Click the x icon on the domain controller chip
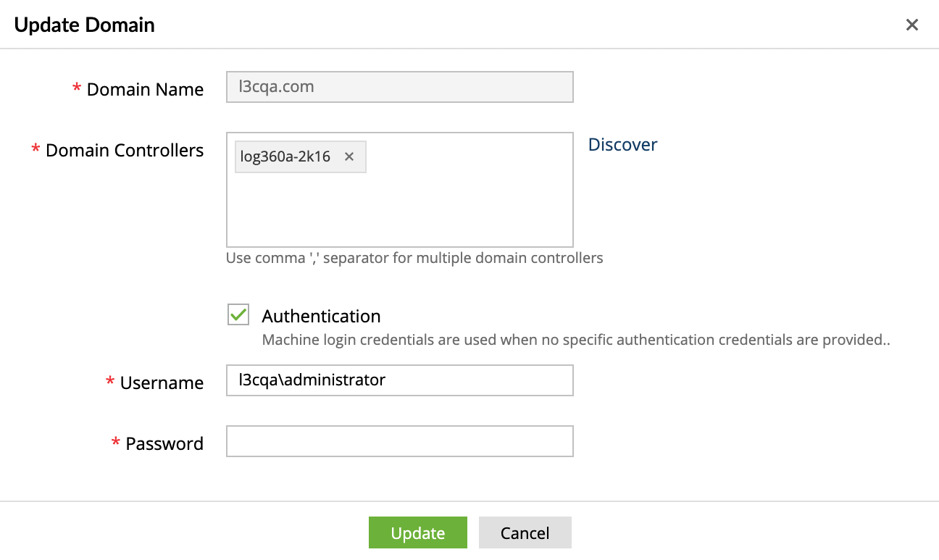 [349, 156]
